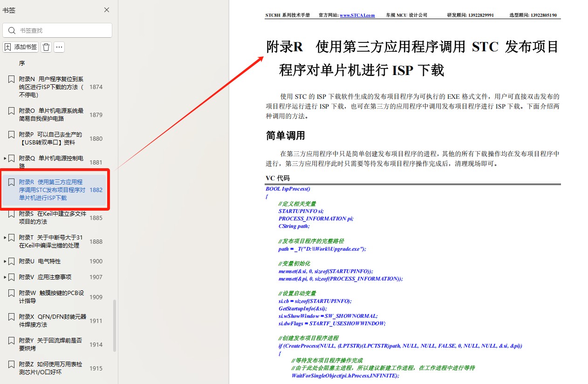Image resolution: width=588 pixels, height=384 pixels.
Task: Open bookmark 附录S 在Keil中建立多文件项目
Action: click(53, 218)
